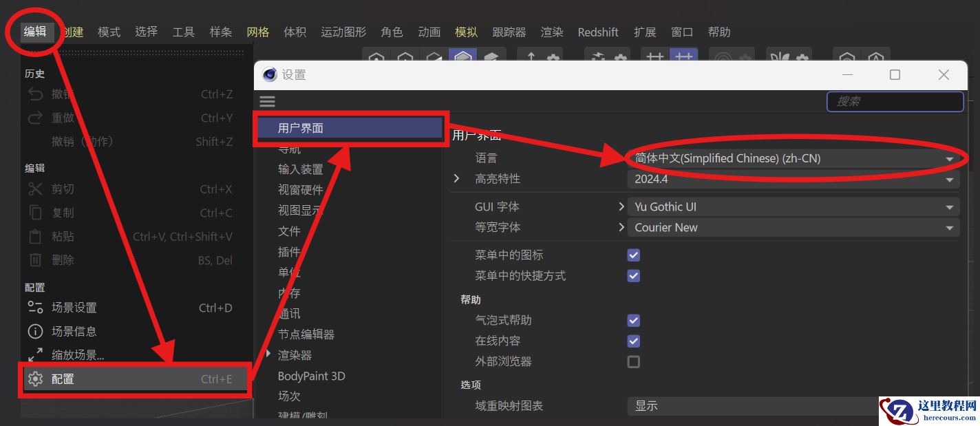This screenshot has height=426, width=980.
Task: Click the hamburger menu icon in the Settings dialog
Action: pos(267,101)
